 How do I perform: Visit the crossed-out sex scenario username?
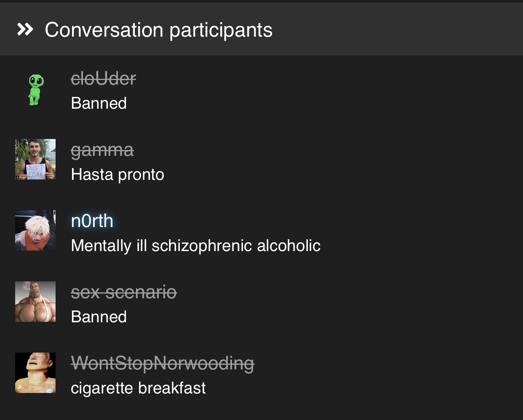pyautogui.click(x=124, y=292)
